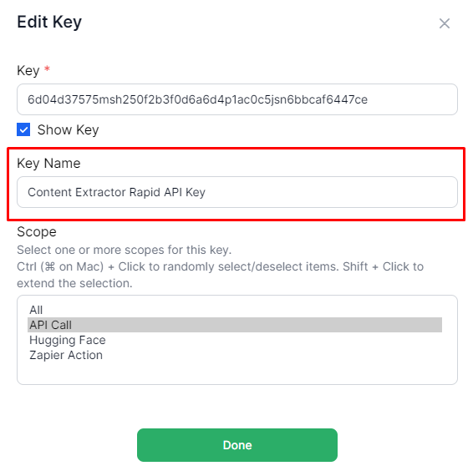Click the 'Select one or more scopes' hint
Image resolution: width=473 pixels, height=476 pixels.
pyautogui.click(x=125, y=251)
